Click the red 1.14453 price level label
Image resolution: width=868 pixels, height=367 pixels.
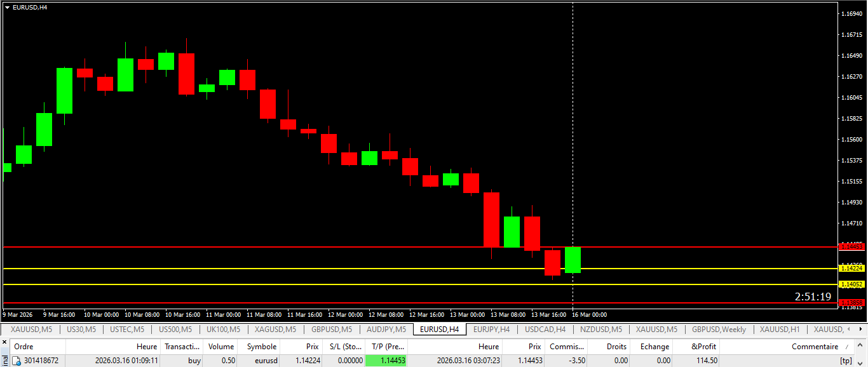pyautogui.click(x=851, y=246)
